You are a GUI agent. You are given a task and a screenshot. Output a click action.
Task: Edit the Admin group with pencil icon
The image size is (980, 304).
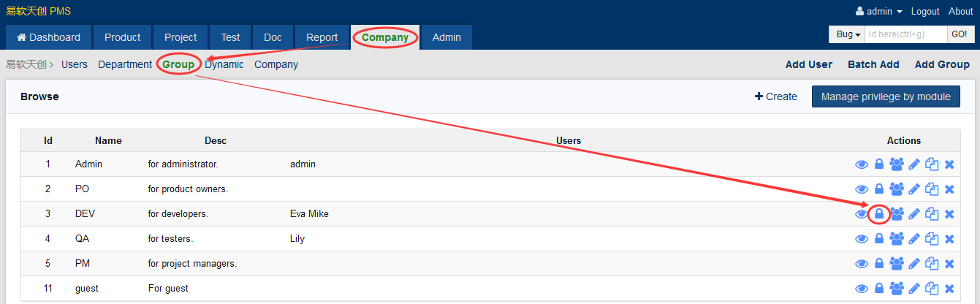coord(914,164)
